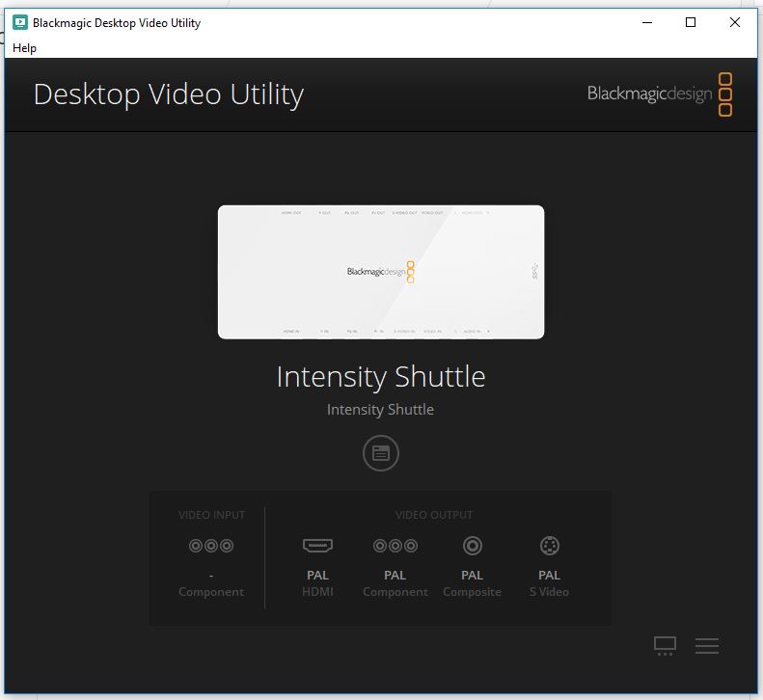Image resolution: width=763 pixels, height=700 pixels.
Task: Click the Composite label under PAL
Action: tap(472, 592)
